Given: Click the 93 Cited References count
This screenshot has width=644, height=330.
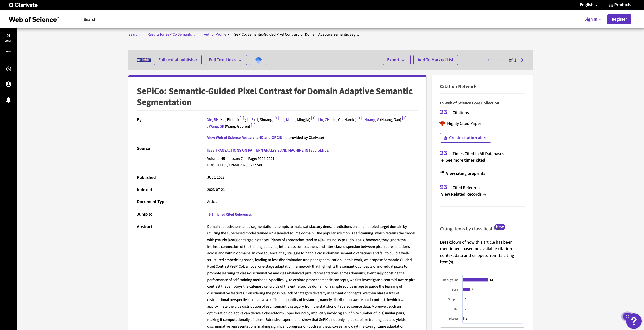Looking at the screenshot, I should point(443,187).
